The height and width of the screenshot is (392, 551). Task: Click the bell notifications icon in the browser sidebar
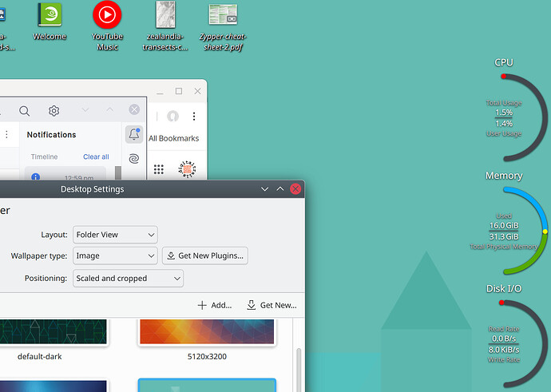click(134, 134)
